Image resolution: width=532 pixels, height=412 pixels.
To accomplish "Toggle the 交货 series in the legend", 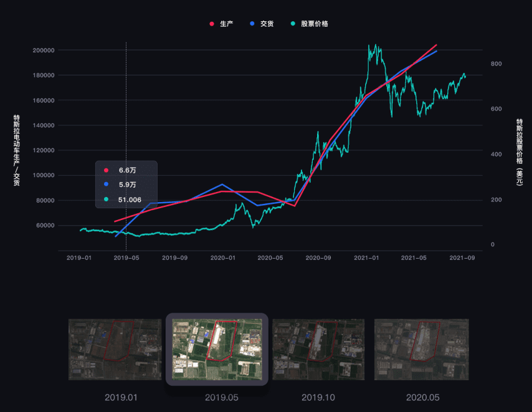I will (x=261, y=24).
